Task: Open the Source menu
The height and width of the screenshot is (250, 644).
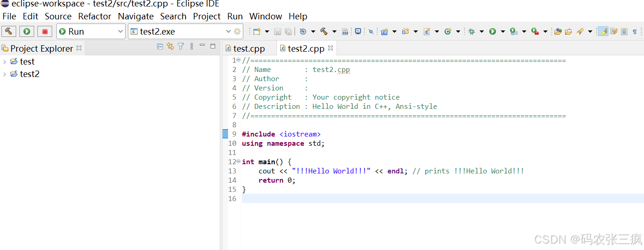Action: click(x=58, y=16)
